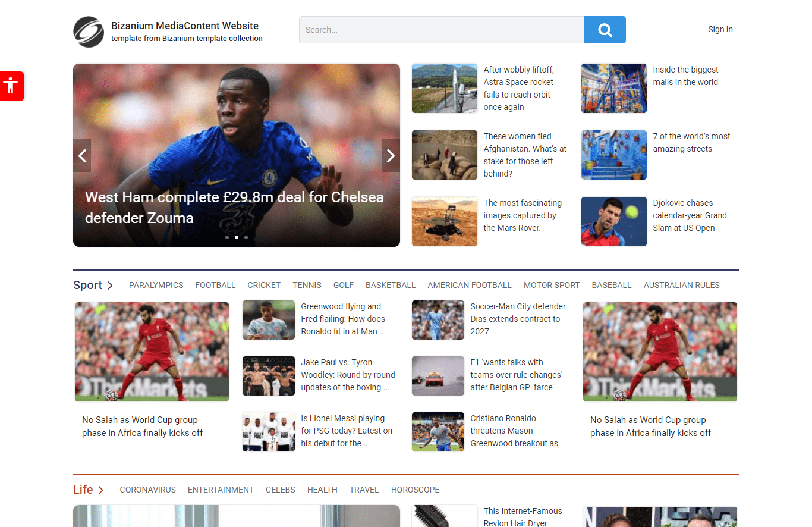
Task: Select the third carousel dot indicator
Action: pos(246,237)
